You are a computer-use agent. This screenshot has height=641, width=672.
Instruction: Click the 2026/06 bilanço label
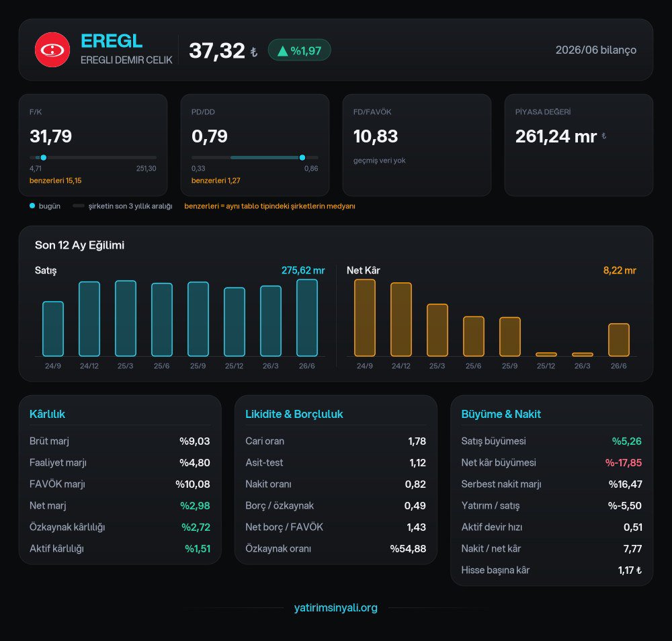[595, 50]
